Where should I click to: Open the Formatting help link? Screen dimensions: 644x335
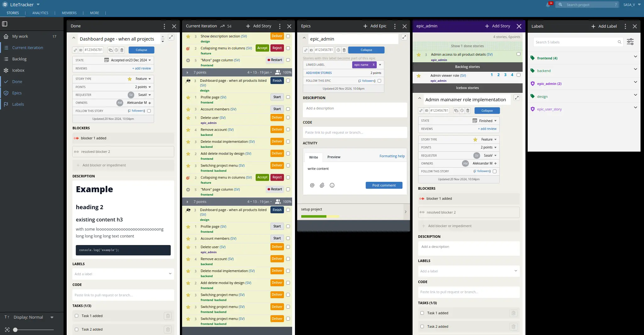tap(392, 156)
